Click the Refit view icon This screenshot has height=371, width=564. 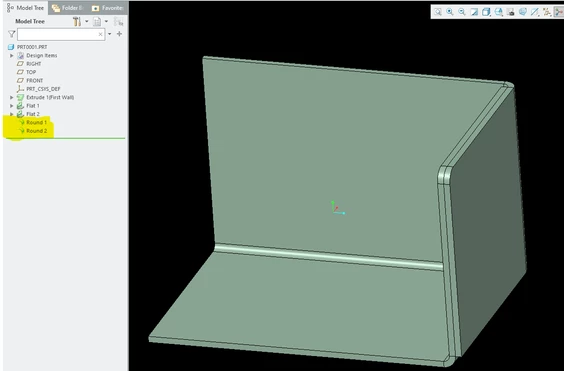tap(438, 12)
